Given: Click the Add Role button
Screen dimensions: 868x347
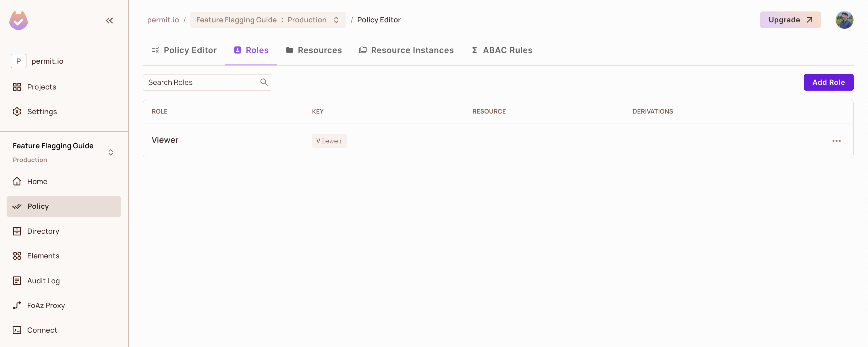Looking at the screenshot, I should click(x=828, y=82).
